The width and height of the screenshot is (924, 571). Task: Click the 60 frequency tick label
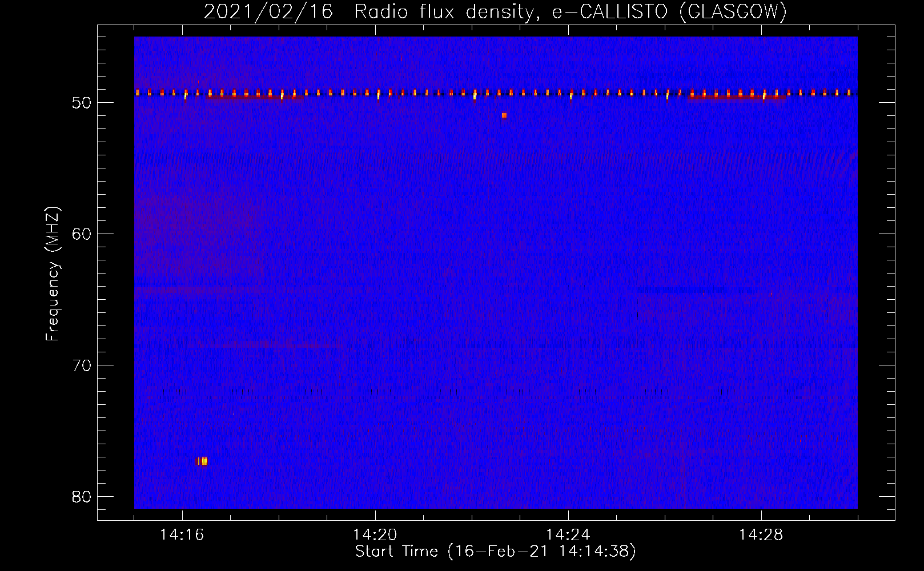click(82, 235)
